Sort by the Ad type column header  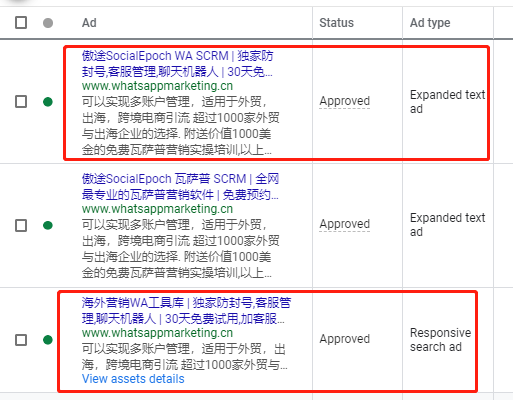[x=430, y=23]
